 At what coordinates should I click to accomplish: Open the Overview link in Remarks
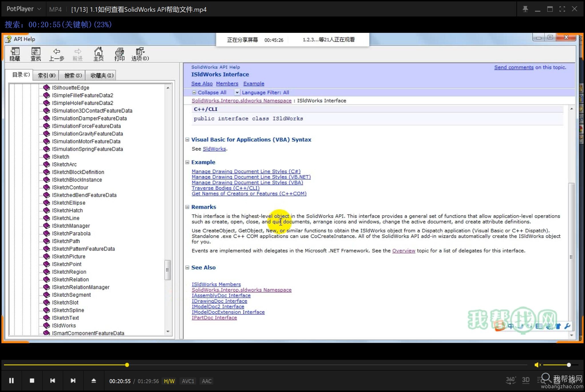point(404,251)
